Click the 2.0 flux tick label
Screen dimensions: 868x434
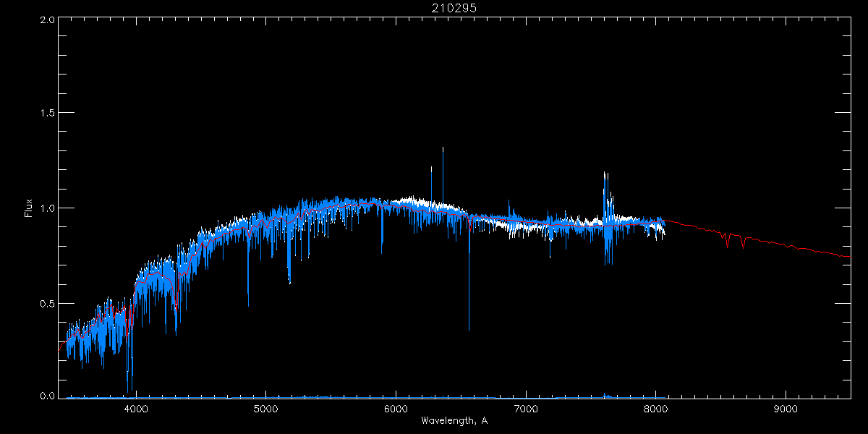(x=47, y=20)
